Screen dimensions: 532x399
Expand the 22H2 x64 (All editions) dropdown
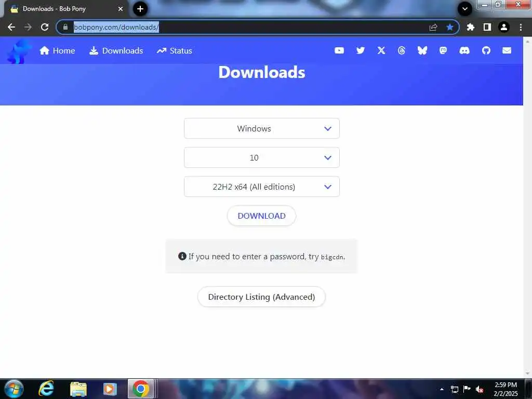pyautogui.click(x=262, y=187)
